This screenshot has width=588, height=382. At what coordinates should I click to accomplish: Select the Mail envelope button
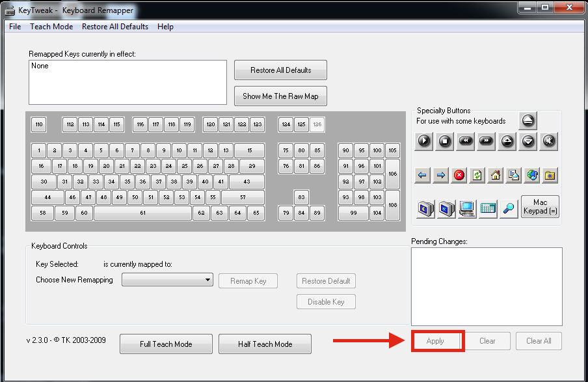(513, 175)
